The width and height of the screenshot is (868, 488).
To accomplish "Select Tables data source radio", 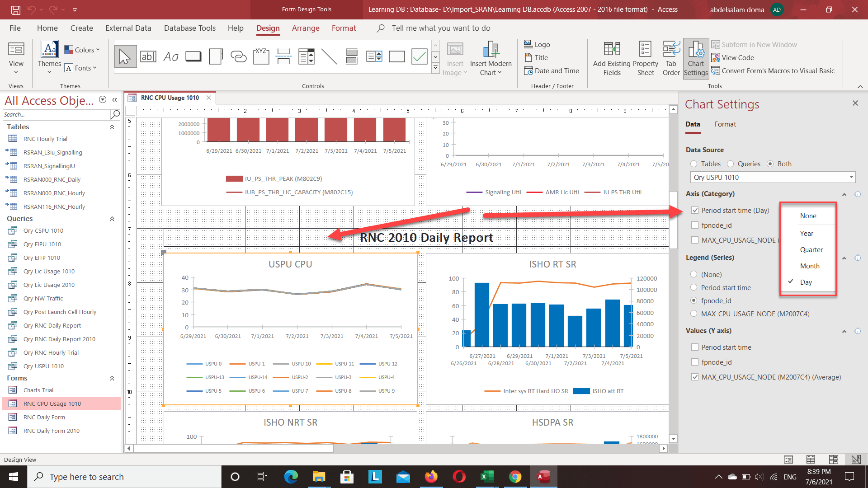I will [x=694, y=164].
